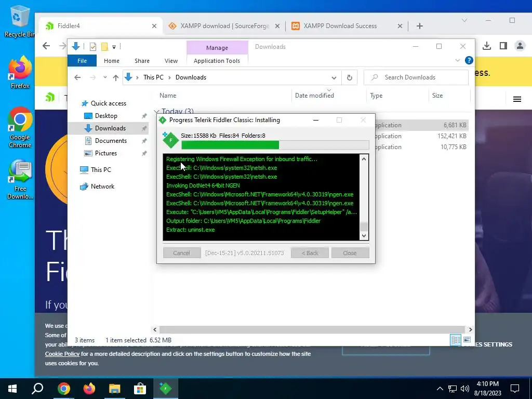532x399 pixels.
Task: Open Microsoft Store from the taskbar
Action: tap(140, 389)
